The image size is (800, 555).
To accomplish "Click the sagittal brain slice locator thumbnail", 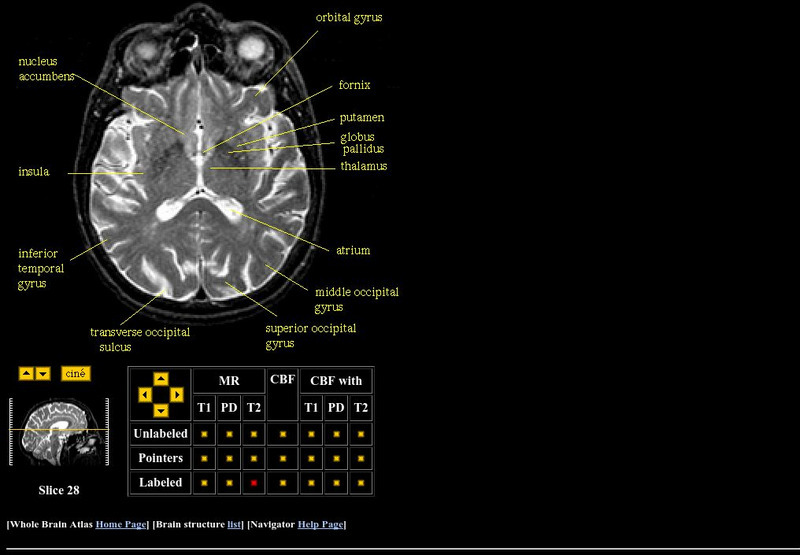I will 59,432.
